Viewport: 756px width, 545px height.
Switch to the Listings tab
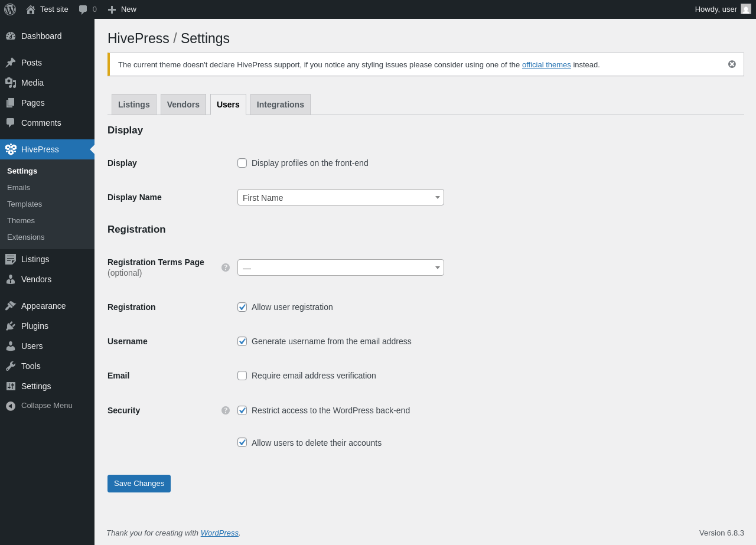(x=134, y=105)
